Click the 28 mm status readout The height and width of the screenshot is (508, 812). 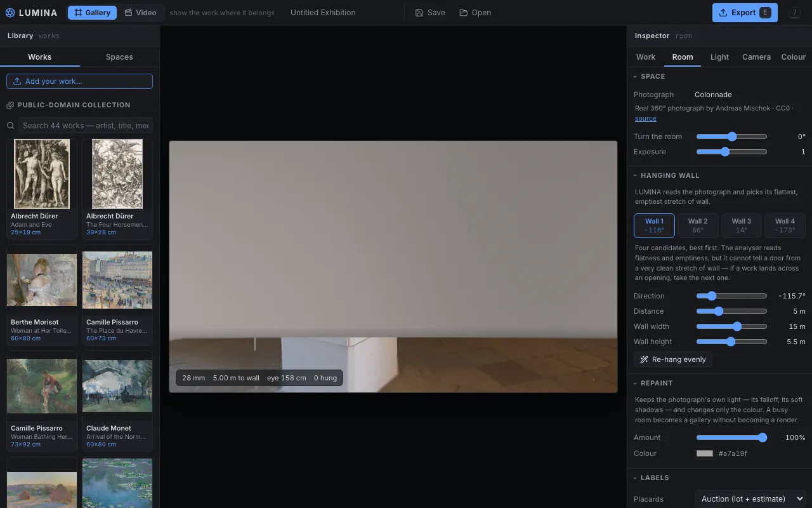coord(193,378)
